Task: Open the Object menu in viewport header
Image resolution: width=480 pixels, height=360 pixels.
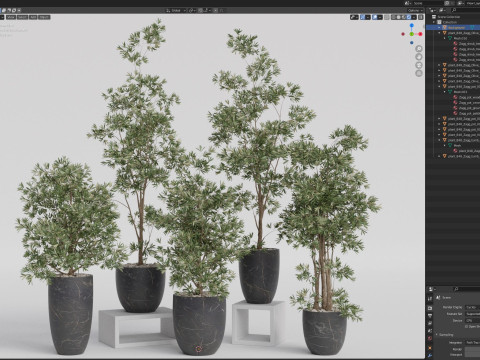Action: click(x=44, y=17)
